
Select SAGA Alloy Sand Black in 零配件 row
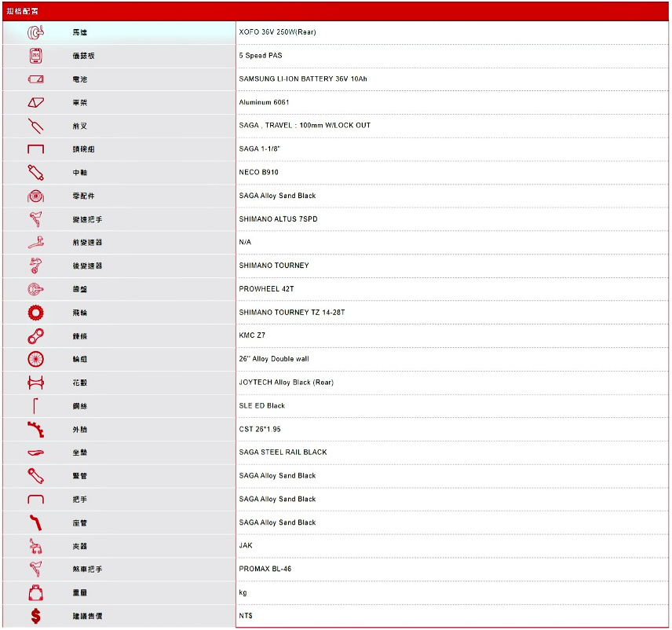tap(277, 196)
